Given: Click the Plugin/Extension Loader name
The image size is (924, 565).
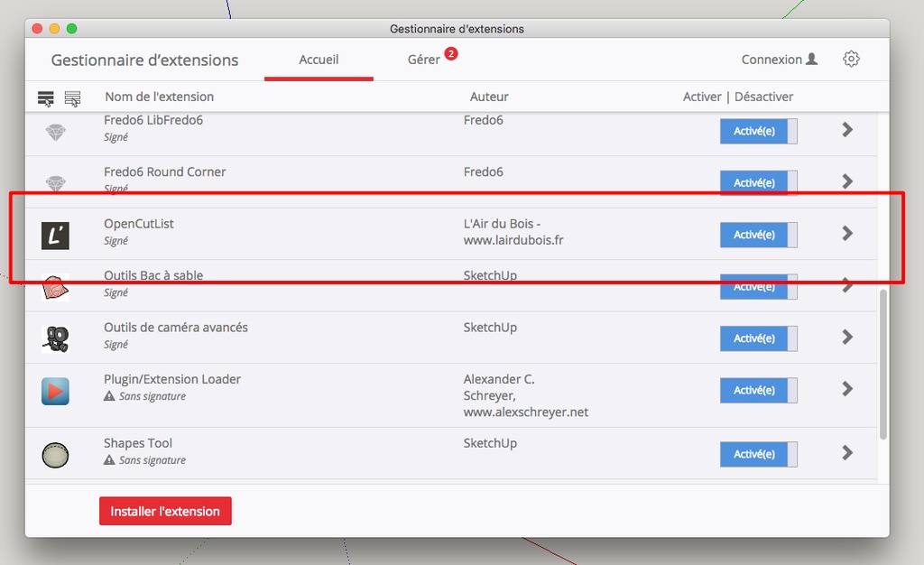Looking at the screenshot, I should [172, 379].
